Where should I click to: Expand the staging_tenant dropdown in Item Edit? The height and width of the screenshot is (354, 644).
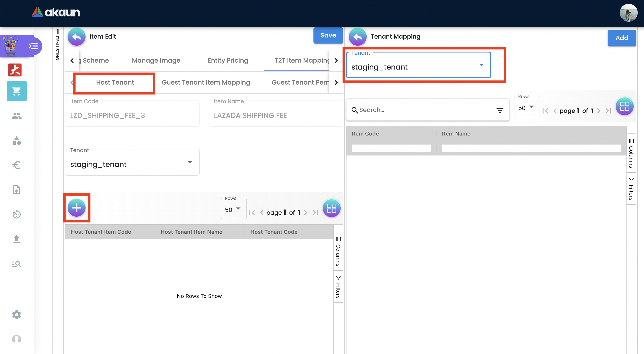(132, 163)
